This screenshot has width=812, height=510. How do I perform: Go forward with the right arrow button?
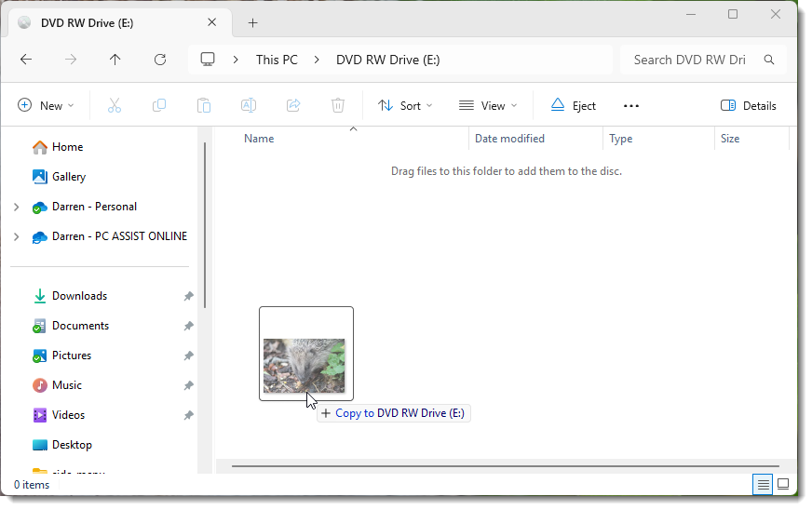click(x=71, y=60)
